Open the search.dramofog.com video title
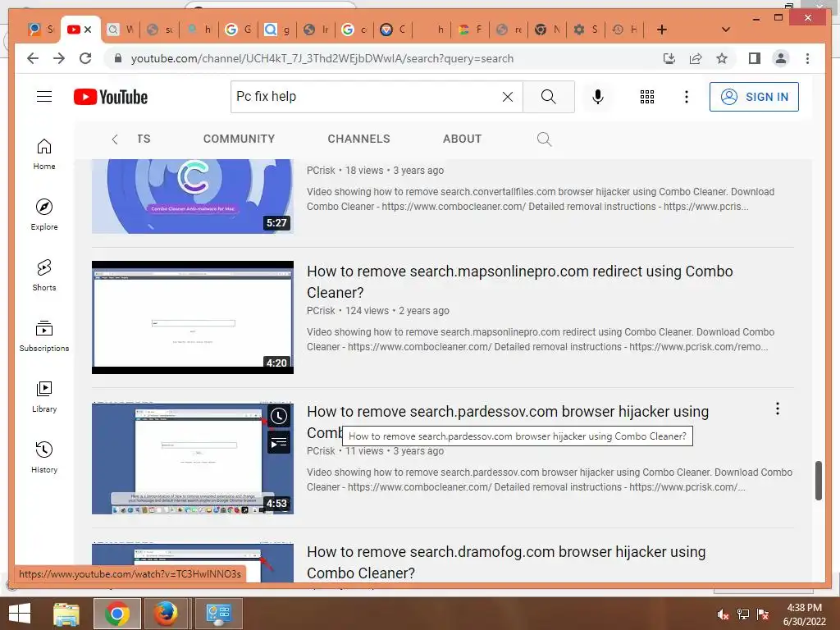Viewport: 840px width, 630px height. [505, 563]
